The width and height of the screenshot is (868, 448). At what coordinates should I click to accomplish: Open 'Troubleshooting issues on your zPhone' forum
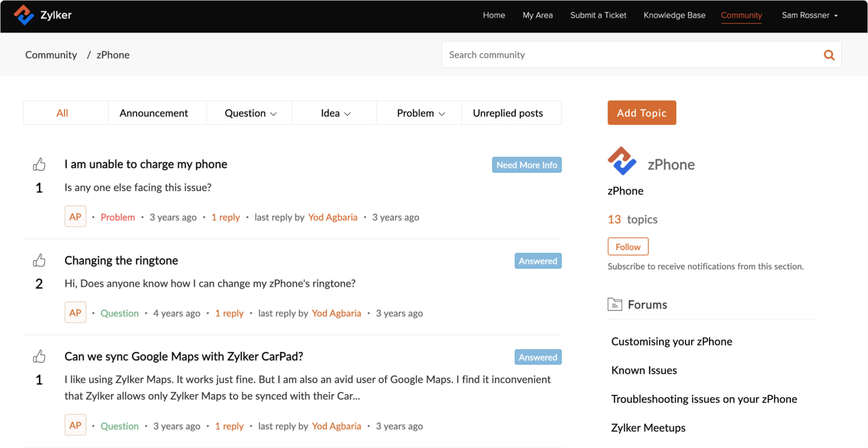coord(704,399)
